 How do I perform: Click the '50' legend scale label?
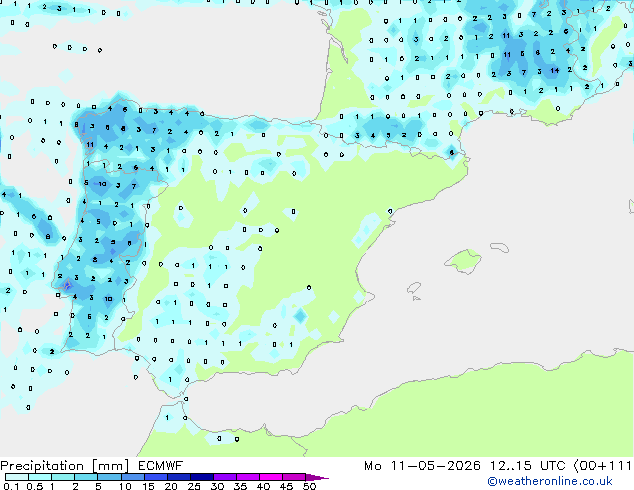309,486
